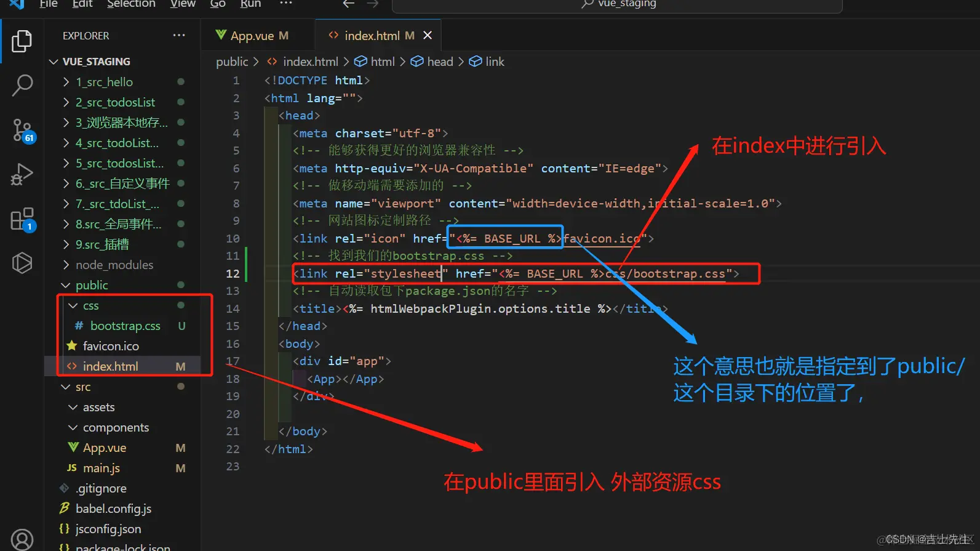Close the index.html editor tab
The height and width of the screenshot is (551, 980).
pos(428,36)
